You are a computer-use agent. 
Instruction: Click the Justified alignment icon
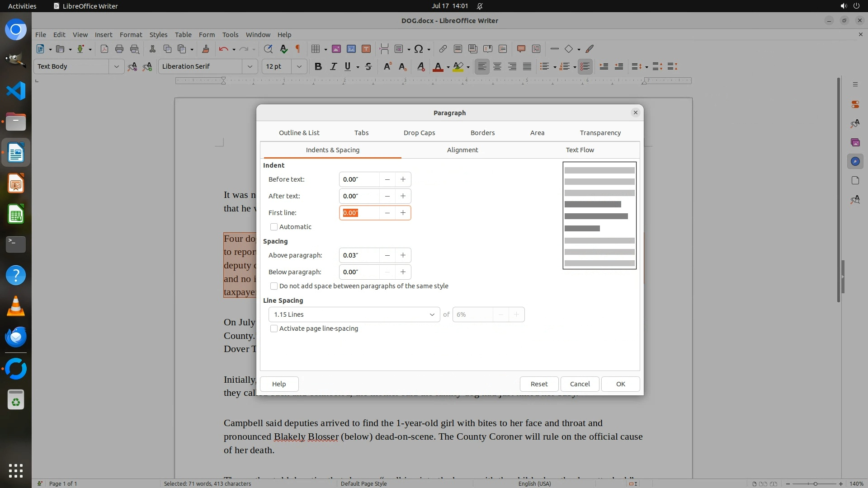click(527, 66)
